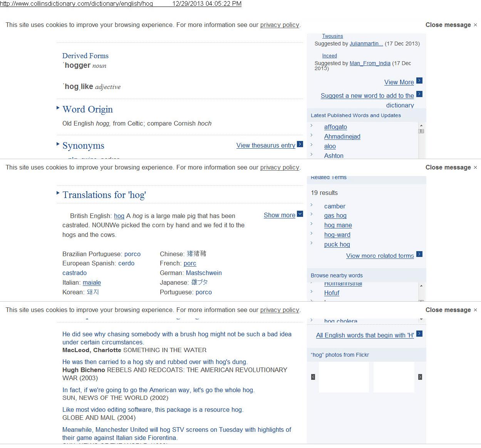Open the privacy policy link in top banner

[279, 25]
